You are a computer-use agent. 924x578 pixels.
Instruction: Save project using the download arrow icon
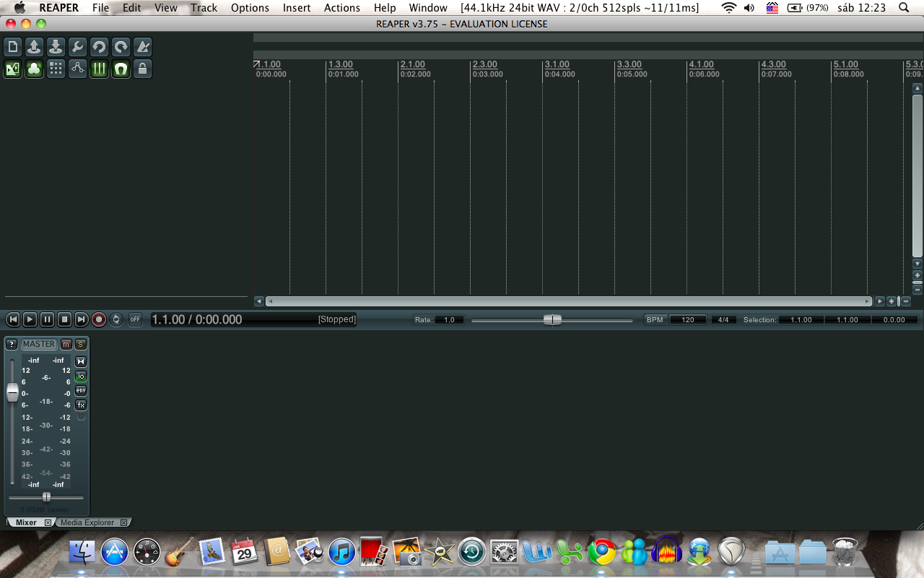(x=56, y=48)
